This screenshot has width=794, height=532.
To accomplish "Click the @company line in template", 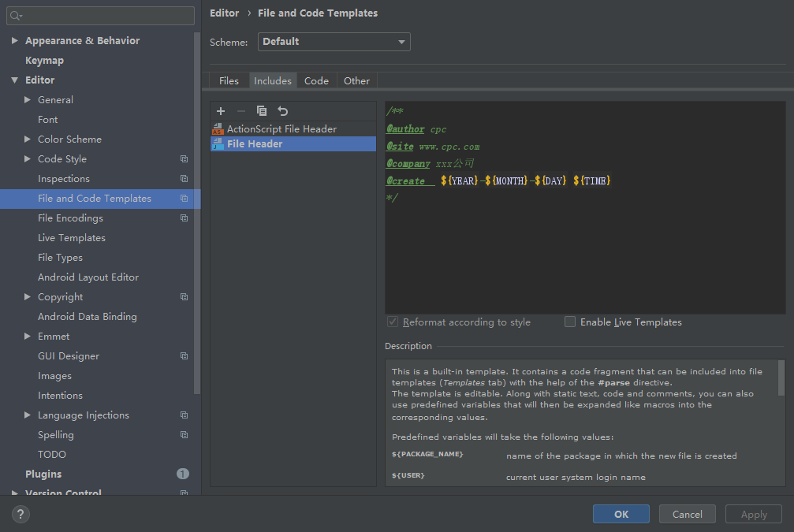I will (431, 163).
